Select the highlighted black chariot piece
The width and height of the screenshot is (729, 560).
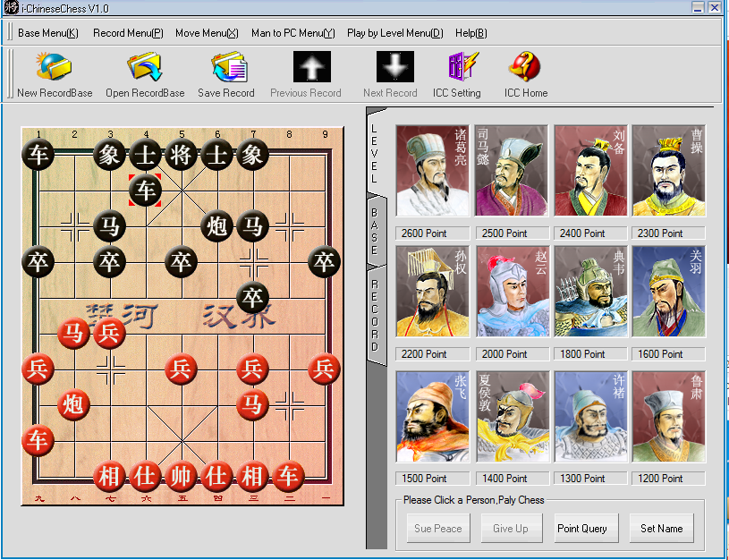[145, 191]
